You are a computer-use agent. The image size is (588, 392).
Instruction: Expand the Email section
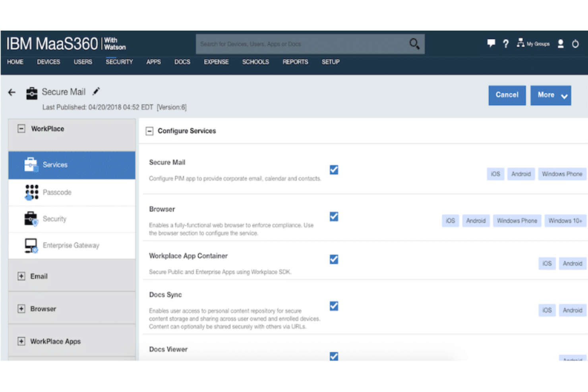pyautogui.click(x=21, y=276)
